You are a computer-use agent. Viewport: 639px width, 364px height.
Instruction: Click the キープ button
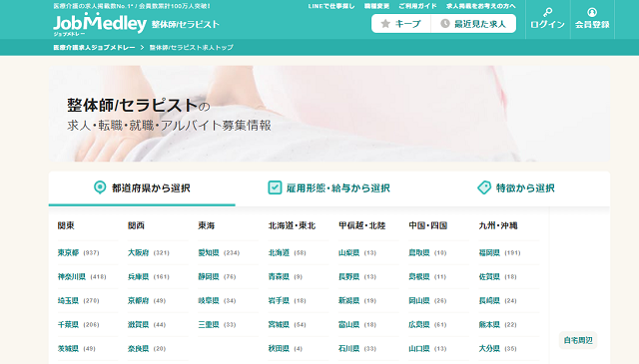[x=401, y=24]
